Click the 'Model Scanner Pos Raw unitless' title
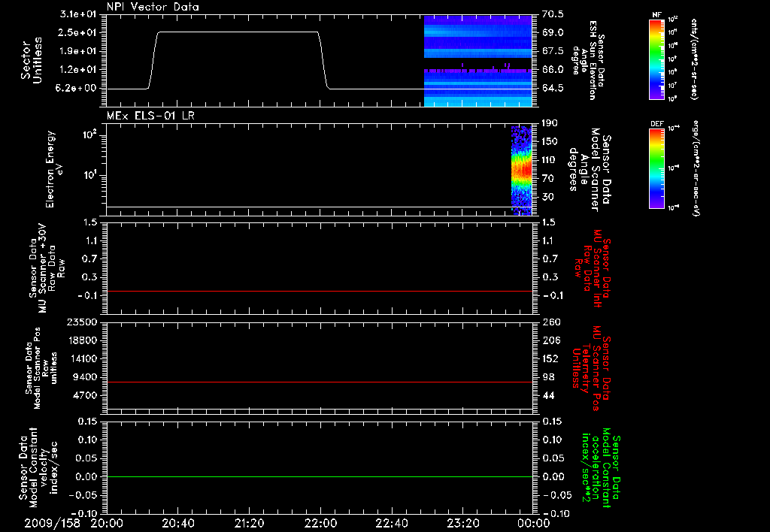The width and height of the screenshot is (770, 532). [x=41, y=368]
